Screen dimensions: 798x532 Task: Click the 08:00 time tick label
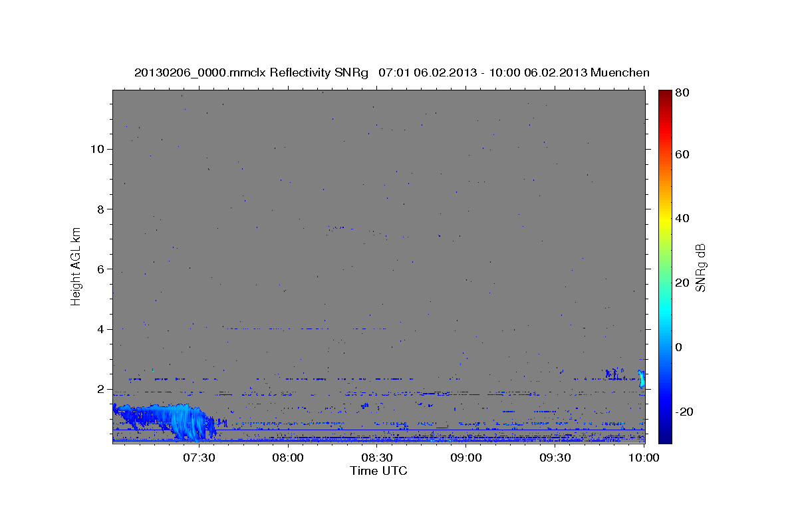click(x=288, y=458)
